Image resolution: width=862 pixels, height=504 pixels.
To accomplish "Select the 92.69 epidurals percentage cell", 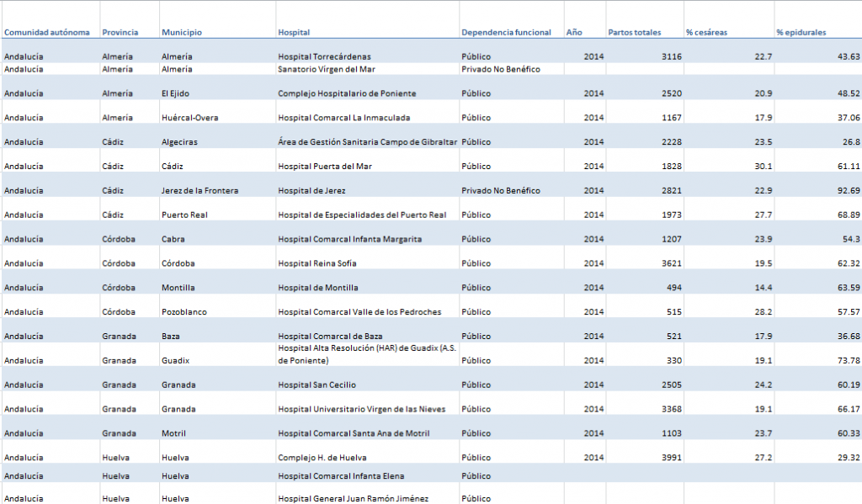I will (846, 191).
